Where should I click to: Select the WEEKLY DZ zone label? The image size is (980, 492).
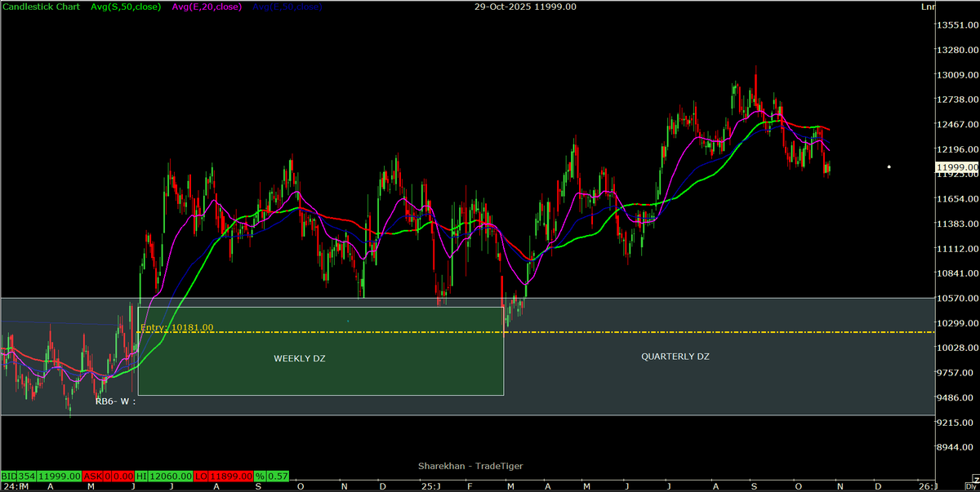[300, 358]
